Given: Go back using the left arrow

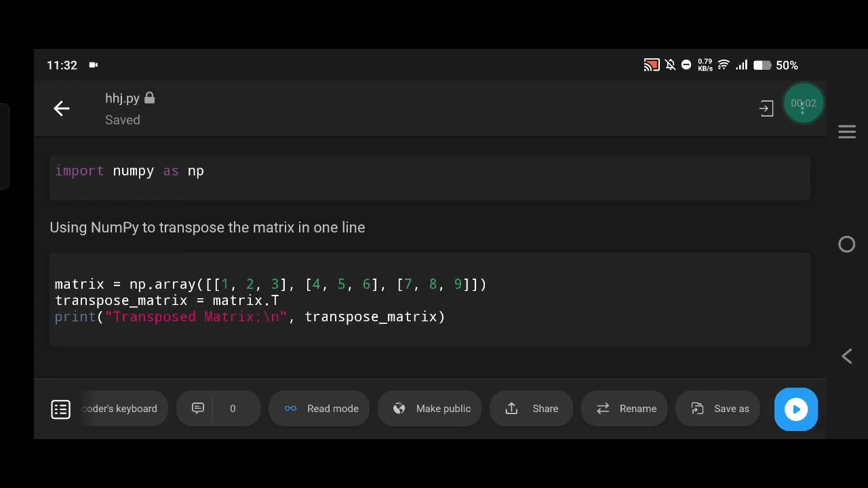Looking at the screenshot, I should (62, 108).
